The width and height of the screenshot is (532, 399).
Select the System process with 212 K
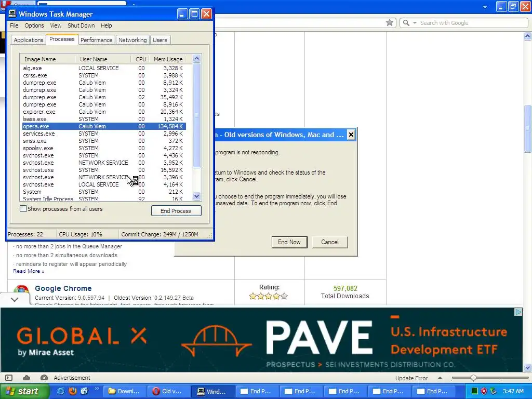coord(104,192)
